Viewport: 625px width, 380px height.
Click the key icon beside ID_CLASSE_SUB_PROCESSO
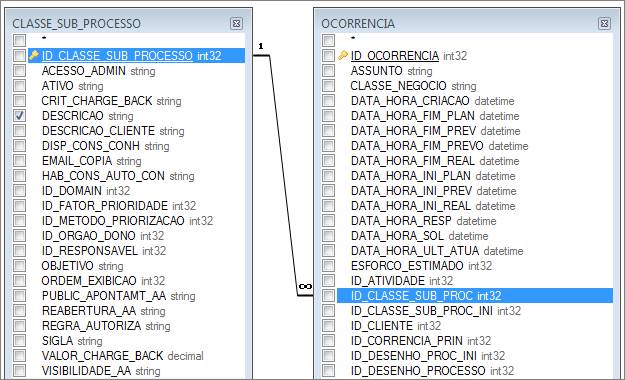pyautogui.click(x=34, y=55)
